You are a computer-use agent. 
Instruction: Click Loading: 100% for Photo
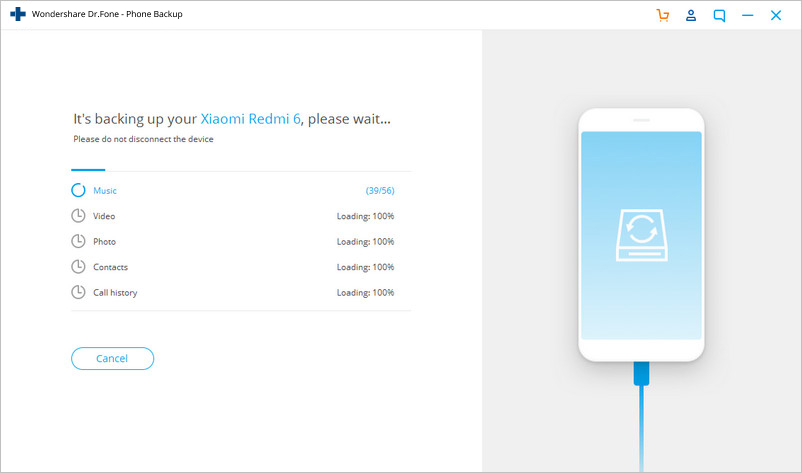pos(365,242)
